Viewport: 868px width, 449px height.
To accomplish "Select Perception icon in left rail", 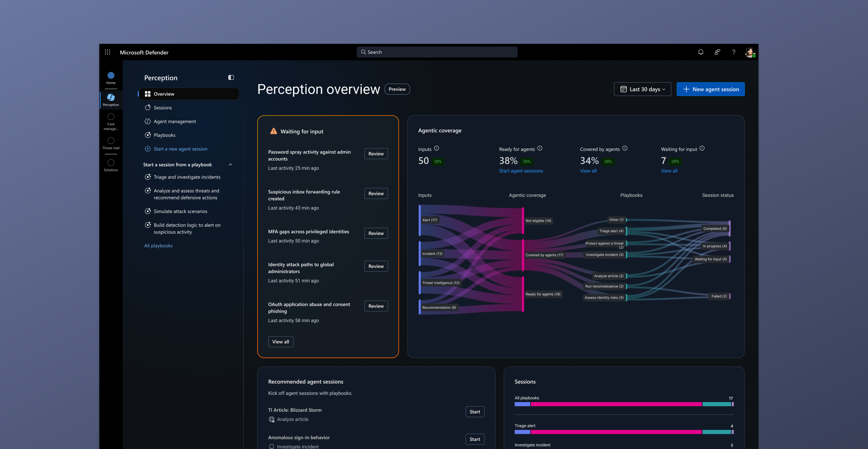I will click(111, 100).
